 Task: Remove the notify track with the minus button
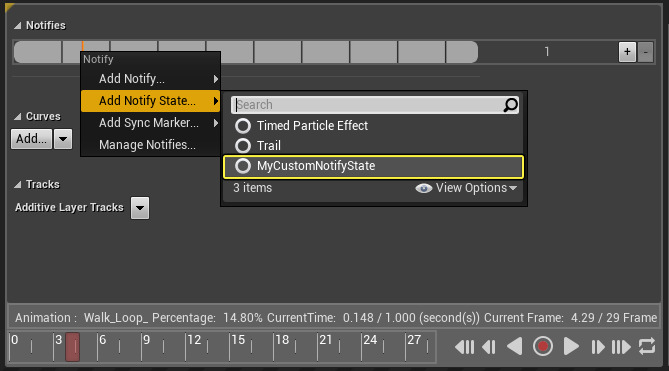[x=646, y=52]
